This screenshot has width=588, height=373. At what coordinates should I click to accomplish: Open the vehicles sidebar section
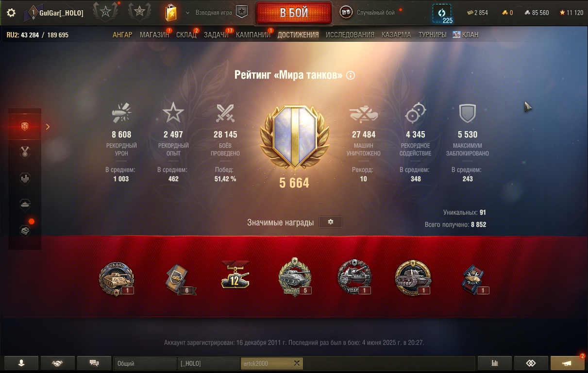click(25, 204)
